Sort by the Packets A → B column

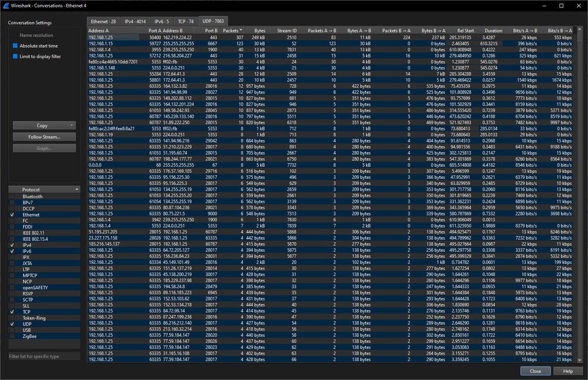pyautogui.click(x=318, y=30)
